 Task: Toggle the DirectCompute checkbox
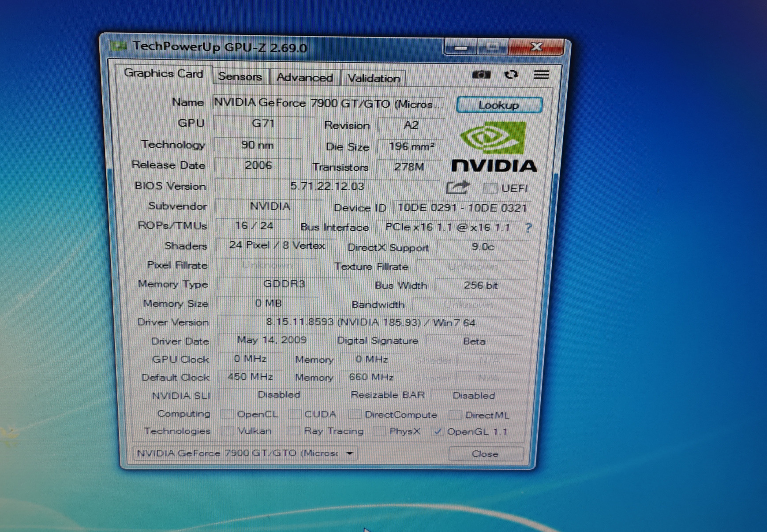pos(354,415)
